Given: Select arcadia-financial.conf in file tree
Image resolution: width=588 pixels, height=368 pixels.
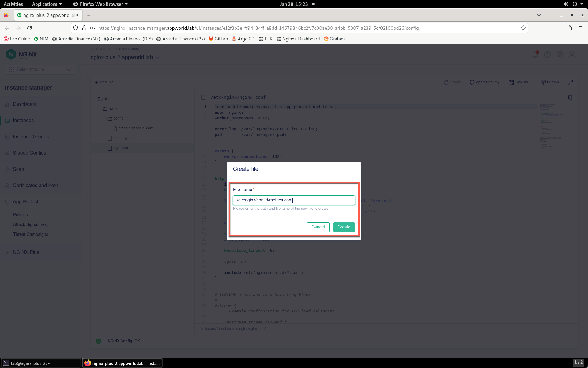Looking at the screenshot, I should [x=133, y=128].
